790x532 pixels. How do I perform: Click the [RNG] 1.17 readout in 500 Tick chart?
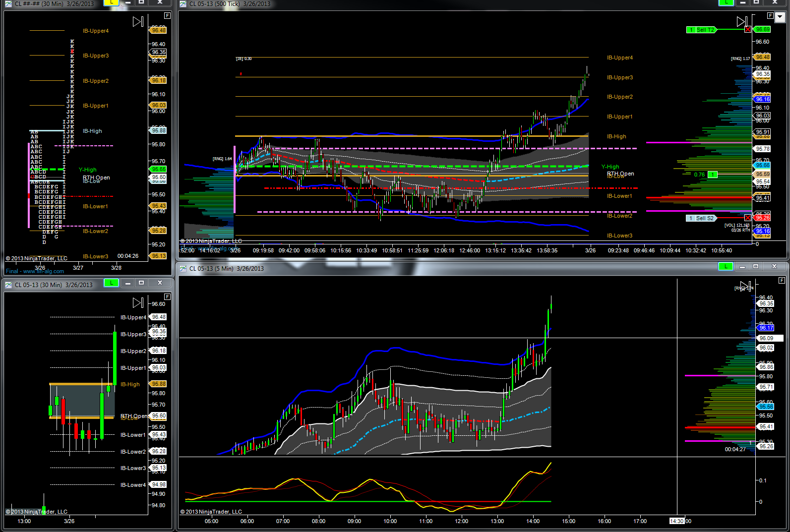740,59
